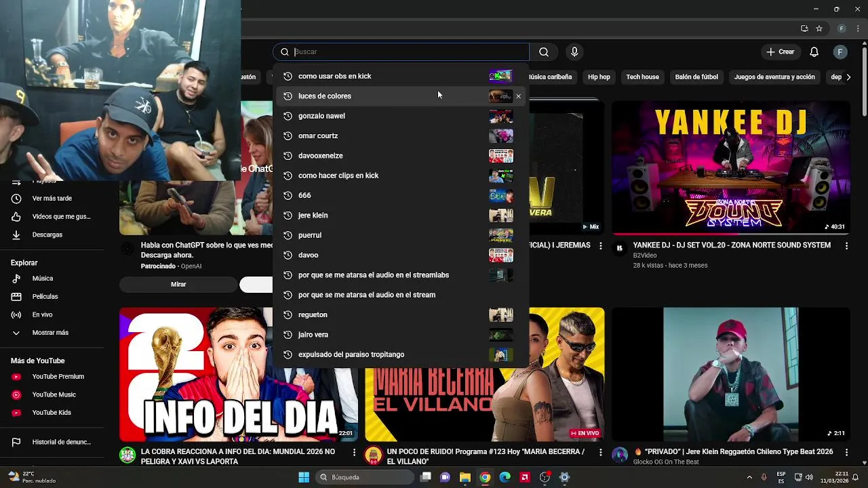Open options menu for Un Poco de Ruido video

(600, 452)
